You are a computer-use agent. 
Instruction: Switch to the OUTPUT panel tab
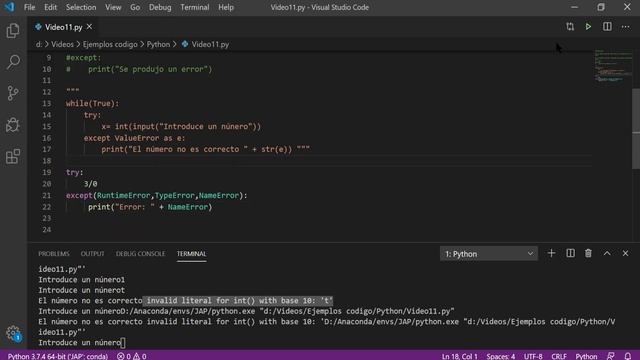92,254
